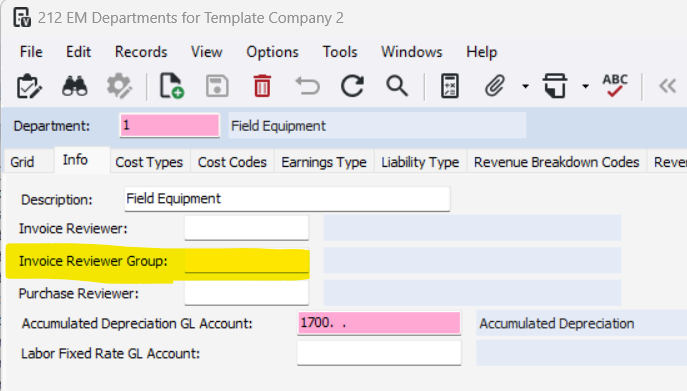The image size is (687, 391).
Task: Click the gear with pencil settings icon
Action: 119,86
